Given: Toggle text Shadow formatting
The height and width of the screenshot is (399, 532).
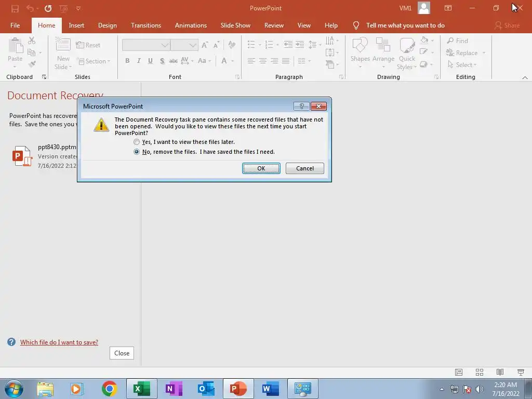Looking at the screenshot, I should (x=162, y=61).
